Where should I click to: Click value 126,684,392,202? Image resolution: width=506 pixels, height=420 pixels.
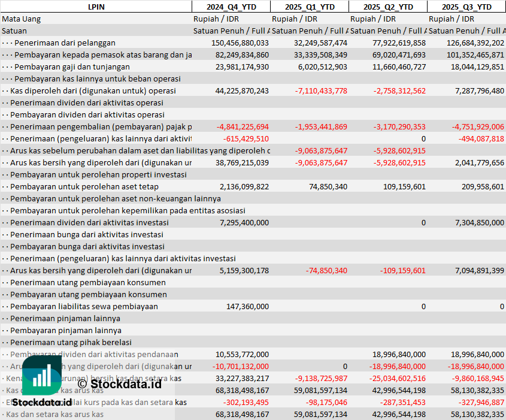(x=475, y=43)
